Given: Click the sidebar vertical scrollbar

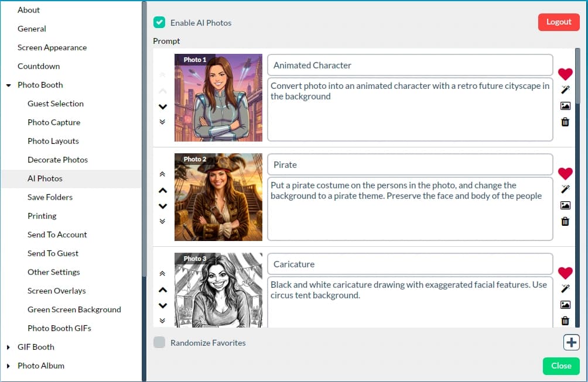Looking at the screenshot, I should coord(144,139).
